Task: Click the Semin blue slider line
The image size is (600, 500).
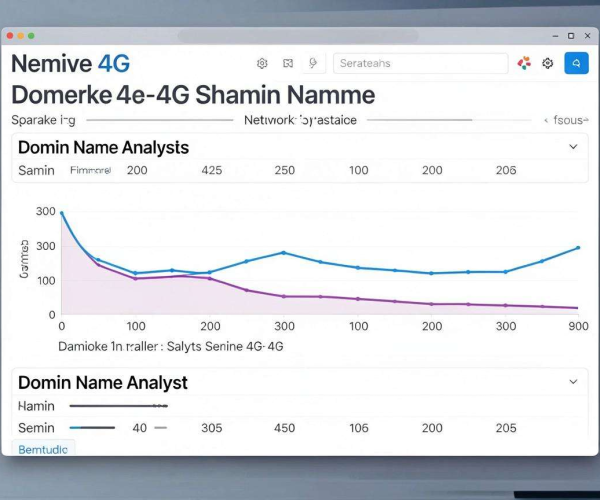Action: click(92, 428)
